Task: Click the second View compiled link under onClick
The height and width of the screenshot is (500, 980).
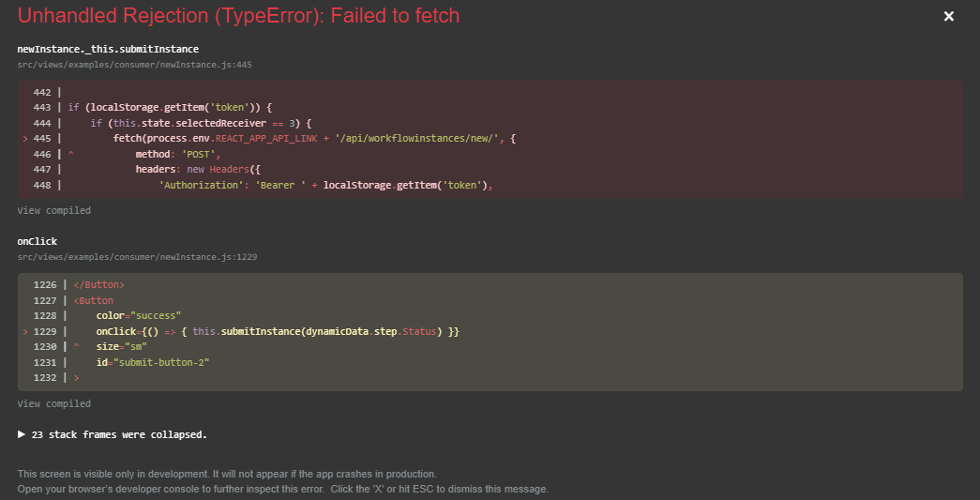Action: pos(53,403)
